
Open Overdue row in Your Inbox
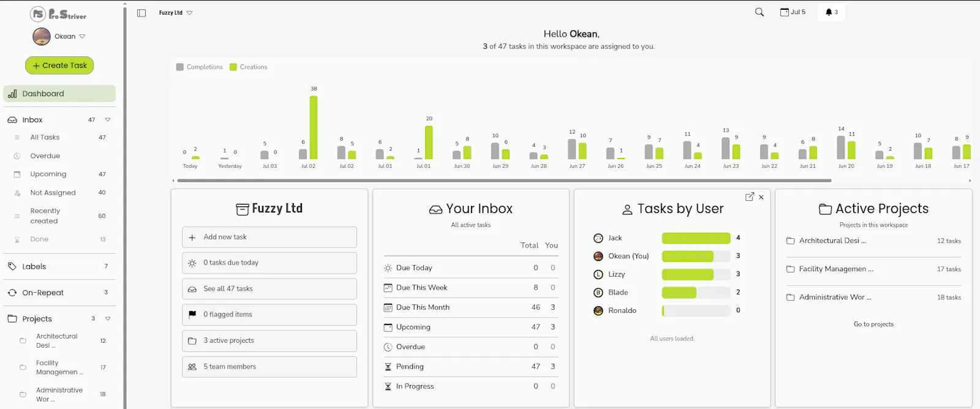pos(470,347)
